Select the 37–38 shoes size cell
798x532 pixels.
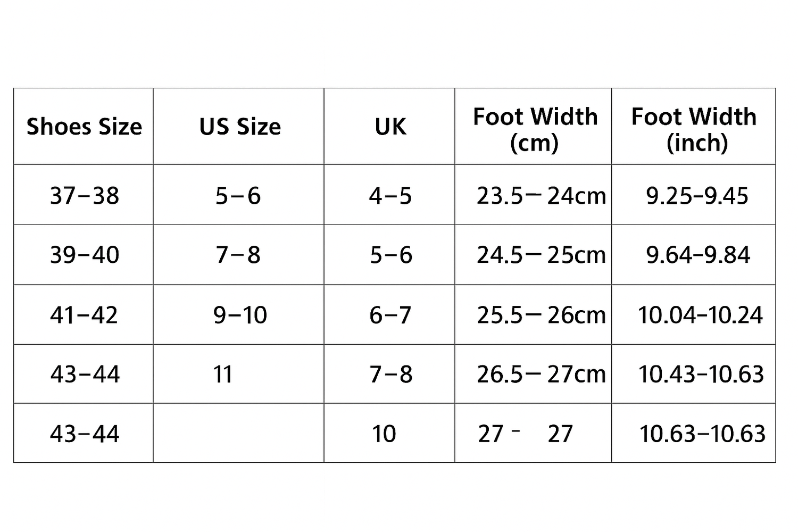coord(84,196)
